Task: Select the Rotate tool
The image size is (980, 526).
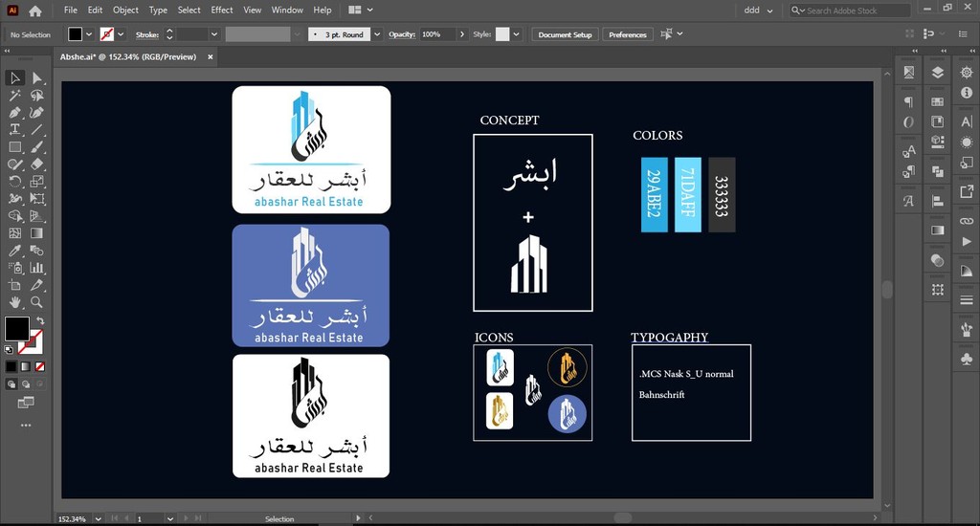Action: click(15, 182)
